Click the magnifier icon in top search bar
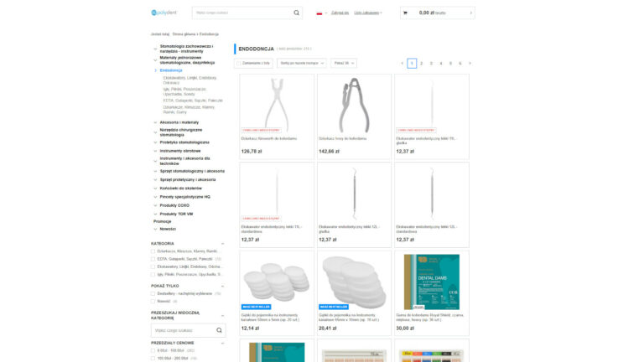 coord(296,13)
